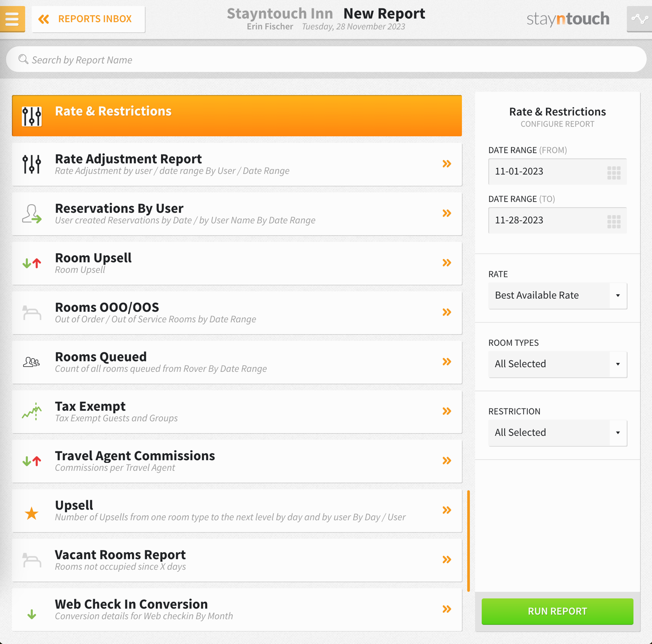Click the search magnifier icon
This screenshot has height=644, width=652.
click(x=23, y=59)
